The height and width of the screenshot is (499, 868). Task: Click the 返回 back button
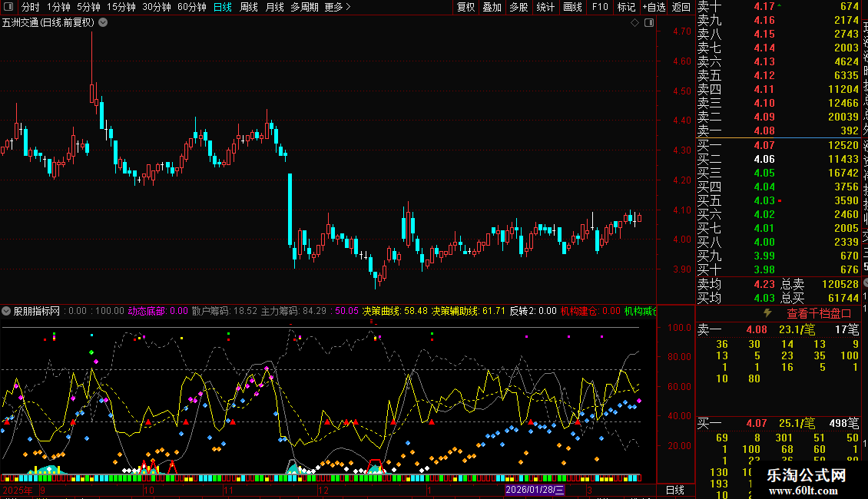point(681,7)
